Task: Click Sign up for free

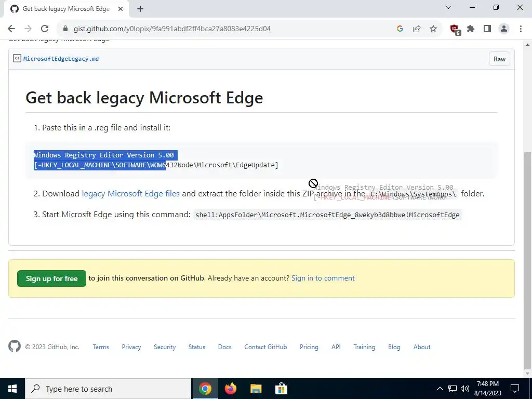Action: pyautogui.click(x=51, y=278)
